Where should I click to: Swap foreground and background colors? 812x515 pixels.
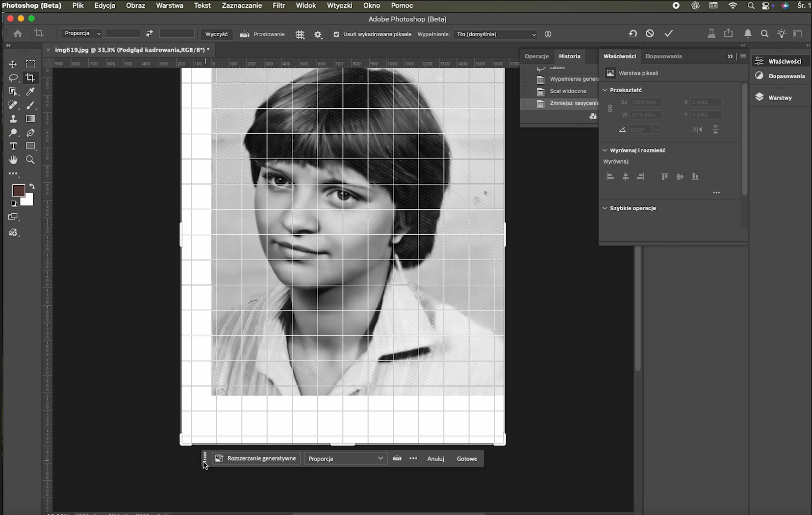32,187
